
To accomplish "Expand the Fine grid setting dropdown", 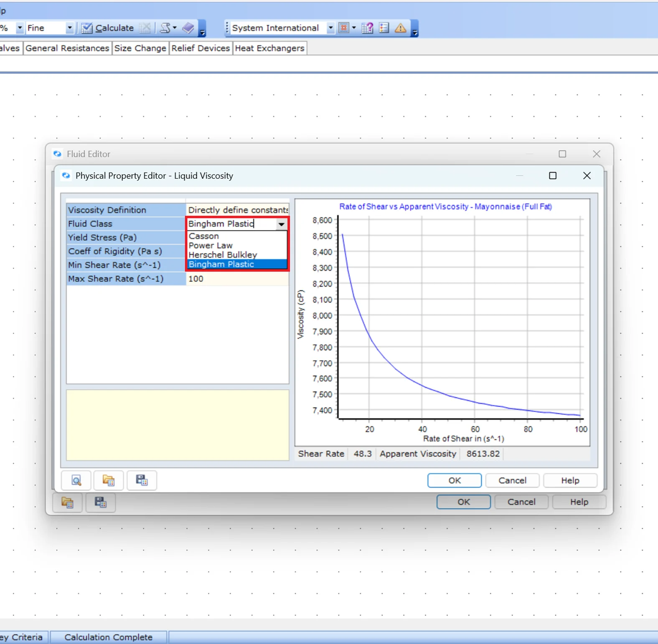I will tap(69, 28).
